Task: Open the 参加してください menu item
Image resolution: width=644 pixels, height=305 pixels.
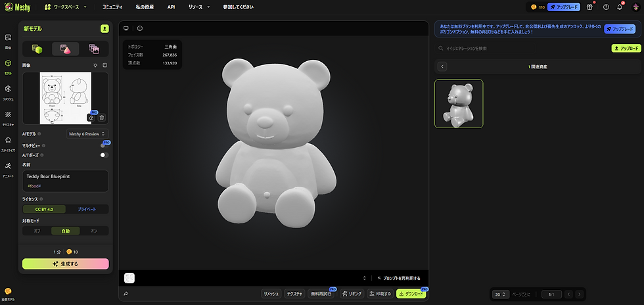Action: pos(238,7)
